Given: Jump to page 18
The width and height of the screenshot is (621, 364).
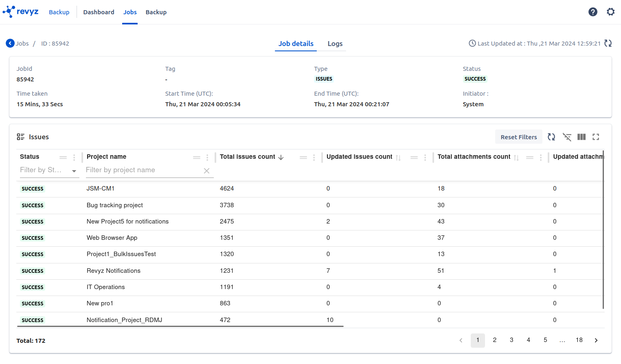Looking at the screenshot, I should pyautogui.click(x=579, y=340).
